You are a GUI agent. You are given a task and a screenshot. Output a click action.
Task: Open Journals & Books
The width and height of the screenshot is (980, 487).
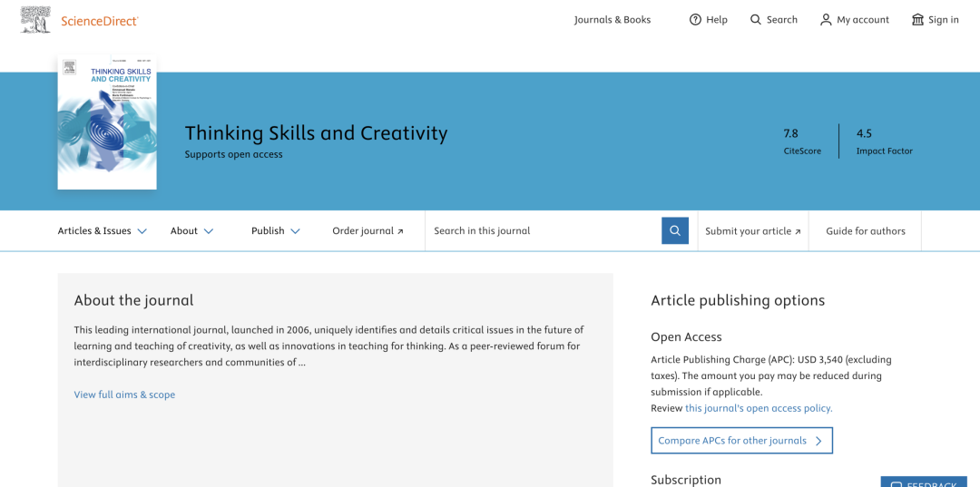pos(612,19)
